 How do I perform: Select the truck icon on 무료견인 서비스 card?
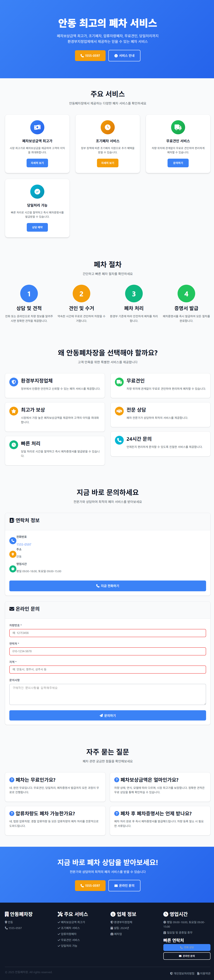[178, 127]
